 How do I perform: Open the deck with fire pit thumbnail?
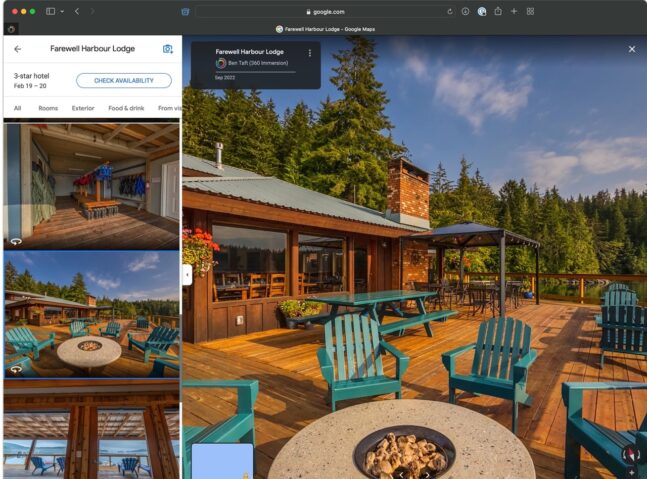92,314
